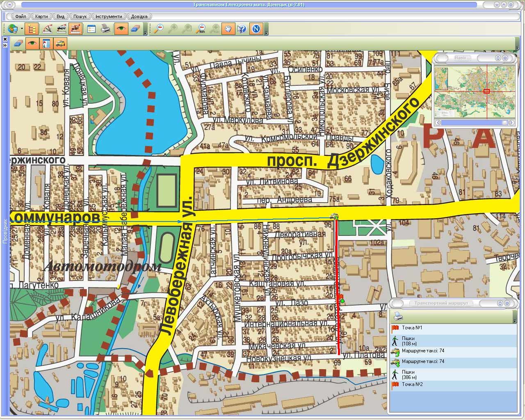
Task: Click the zoom to minimum magnifier icon
Action: pos(201,29)
